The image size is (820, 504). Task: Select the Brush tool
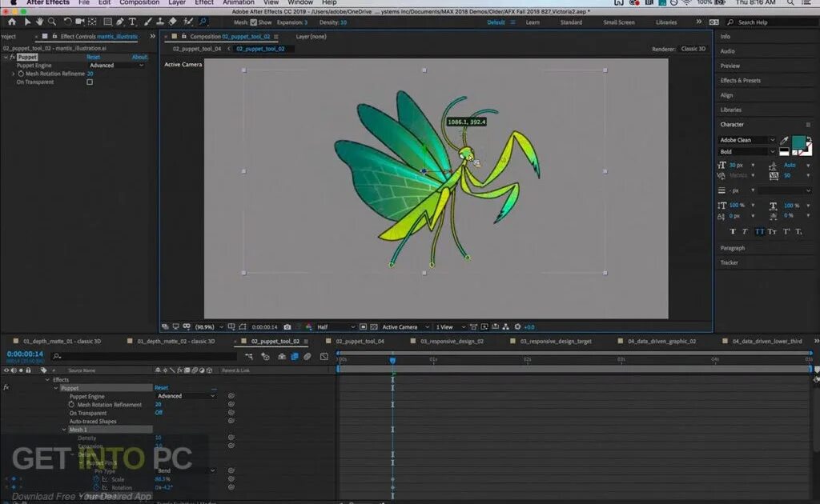click(147, 22)
